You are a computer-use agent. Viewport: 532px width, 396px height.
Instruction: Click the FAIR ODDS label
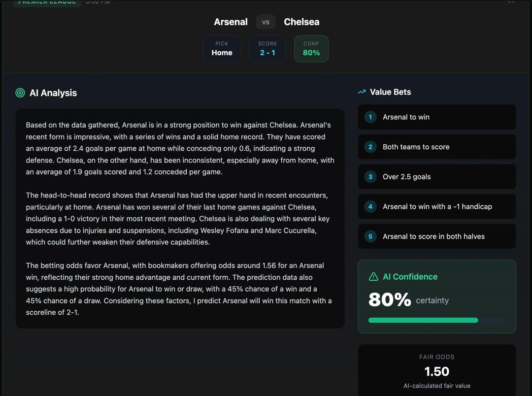[436, 357]
